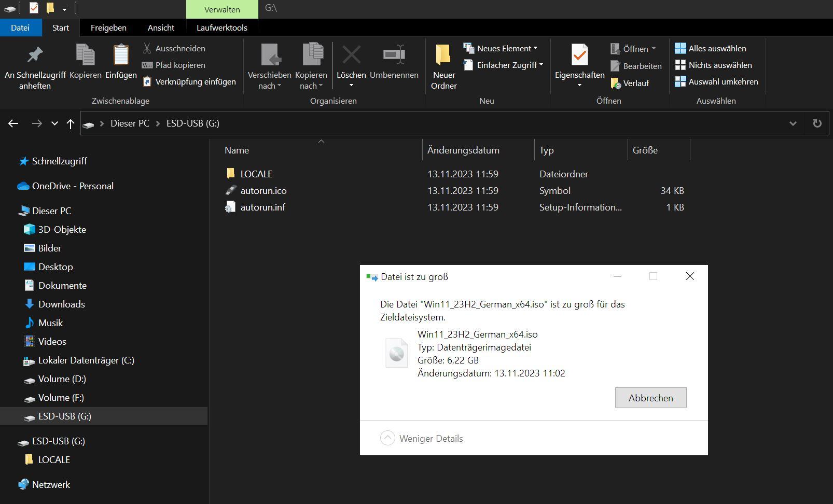The width and height of the screenshot is (833, 504).
Task: Sort by Typ column header
Action: [x=581, y=150]
